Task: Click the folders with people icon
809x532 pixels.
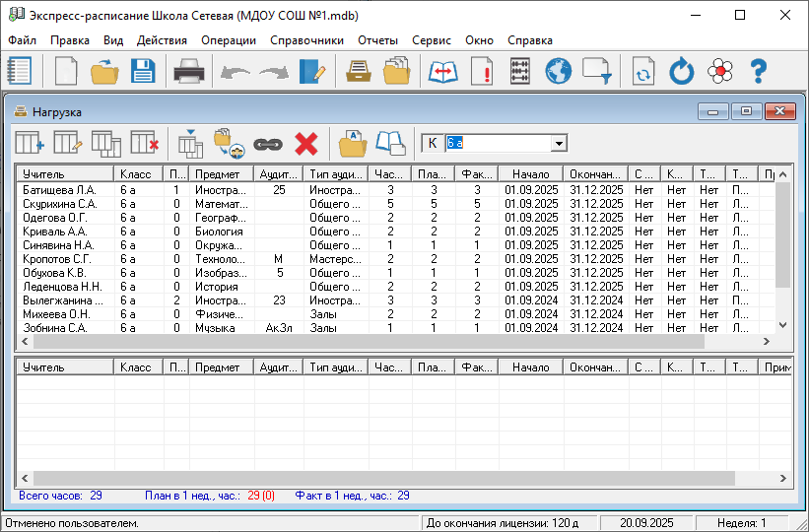Action: pos(229,143)
